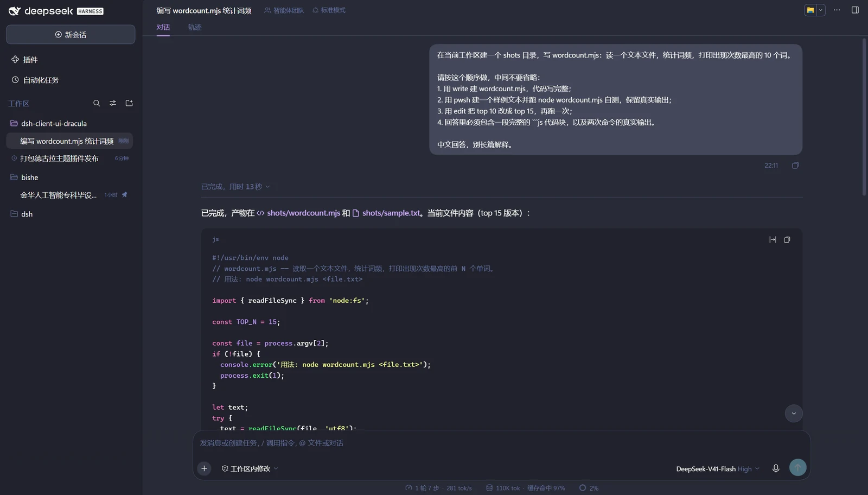868x495 pixels.
Task: Click the conversation scrollbar thumb
Action: tap(864, 117)
